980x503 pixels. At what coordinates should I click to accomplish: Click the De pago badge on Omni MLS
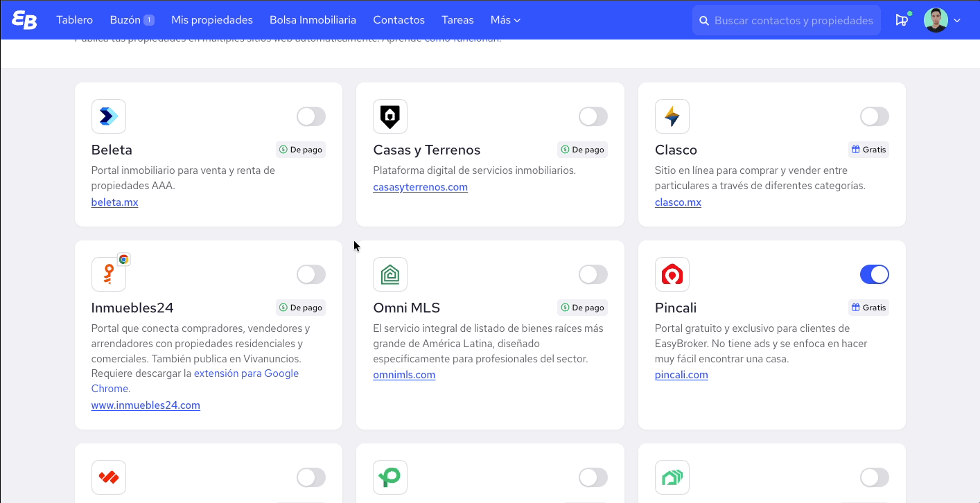pos(582,308)
